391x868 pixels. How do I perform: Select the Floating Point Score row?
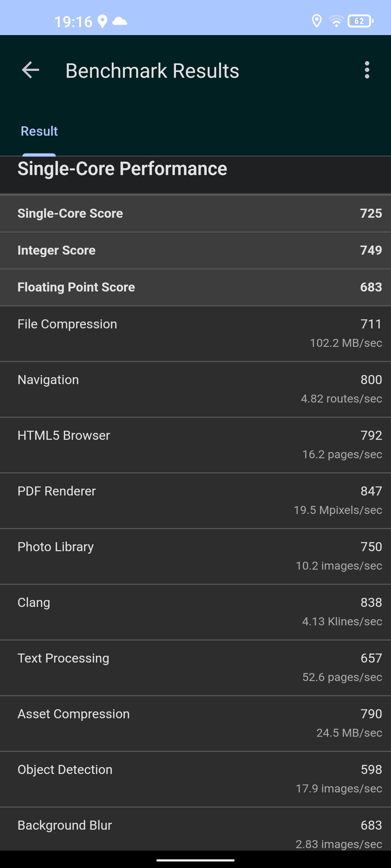click(195, 287)
